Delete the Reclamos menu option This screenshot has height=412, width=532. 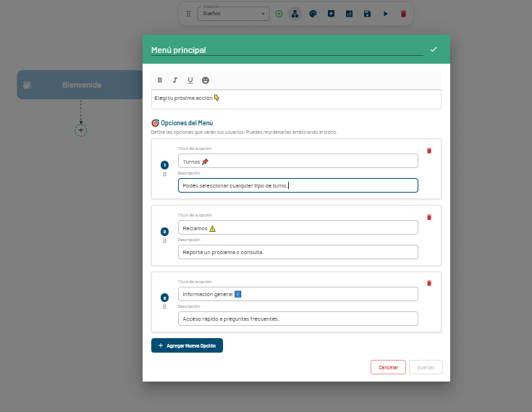(429, 217)
